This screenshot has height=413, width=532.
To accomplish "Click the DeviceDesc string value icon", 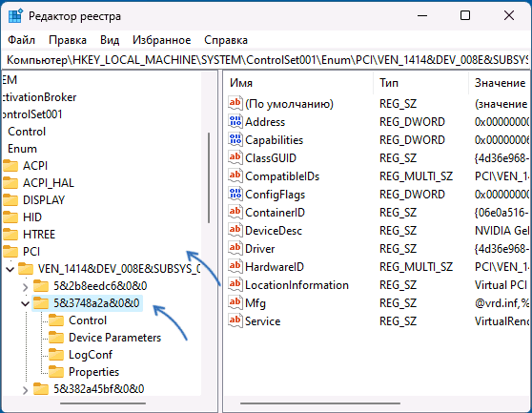I will pyautogui.click(x=235, y=231).
